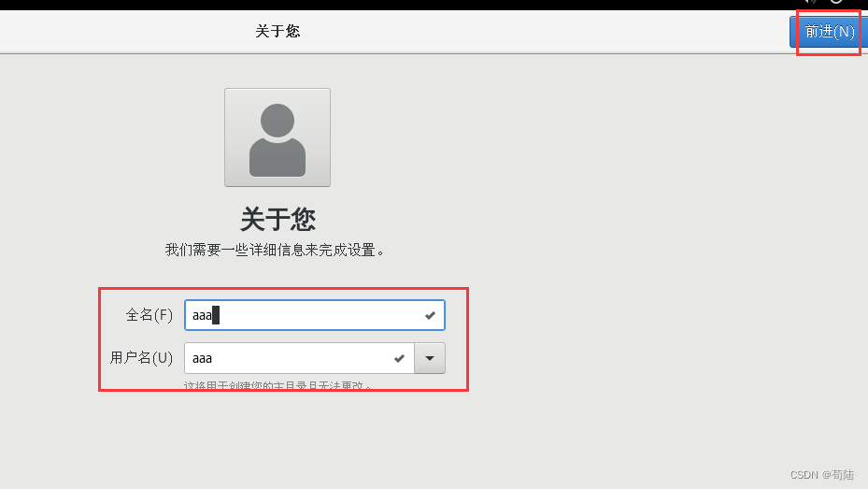868x489 pixels.
Task: Focus the 用户名(U) input field
Action: [x=300, y=358]
